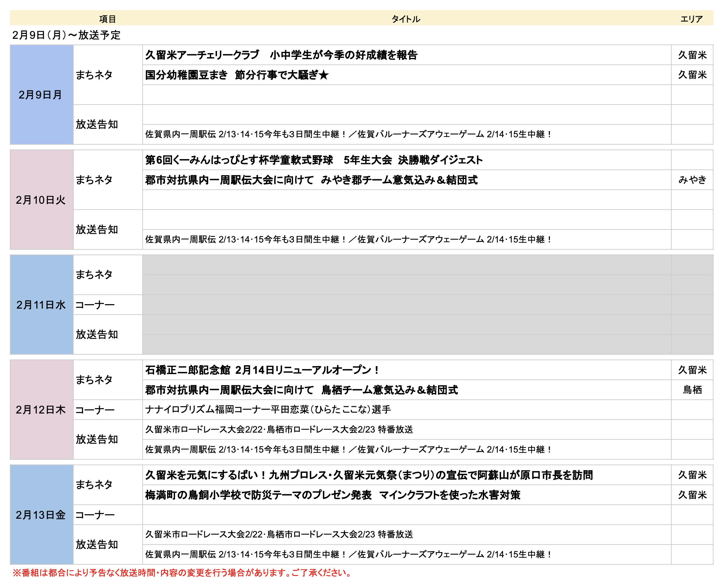
Task: Select the 久留米アーチェリークラブ title row
Action: pyautogui.click(x=282, y=55)
